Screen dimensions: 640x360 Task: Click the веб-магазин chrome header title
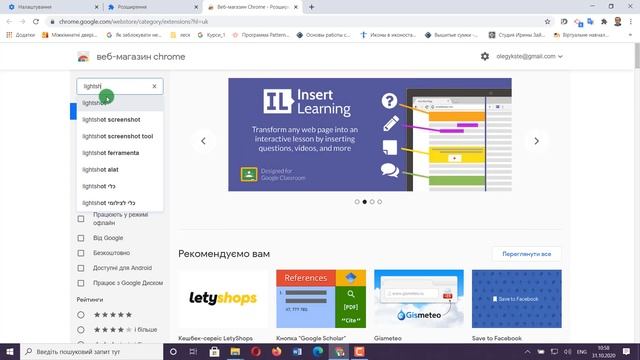141,57
